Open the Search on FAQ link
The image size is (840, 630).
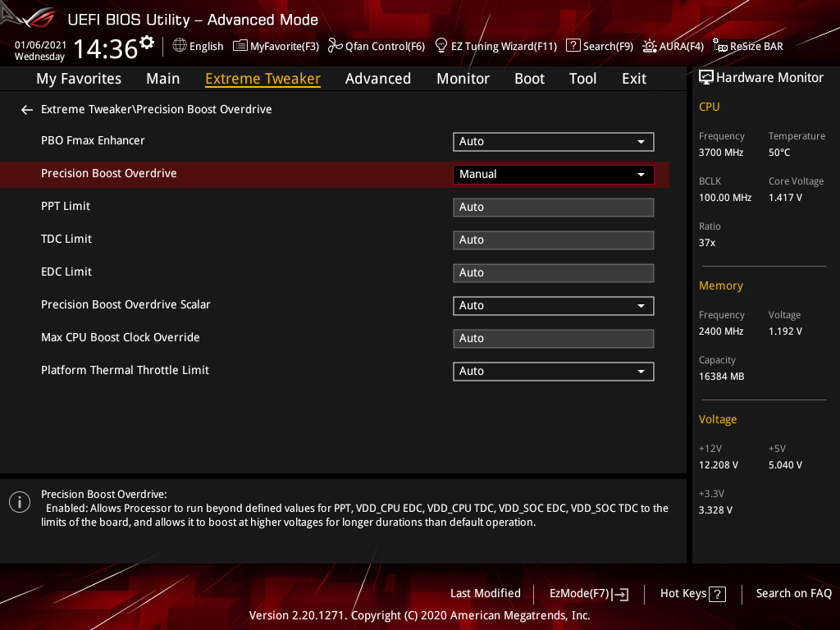click(x=793, y=593)
